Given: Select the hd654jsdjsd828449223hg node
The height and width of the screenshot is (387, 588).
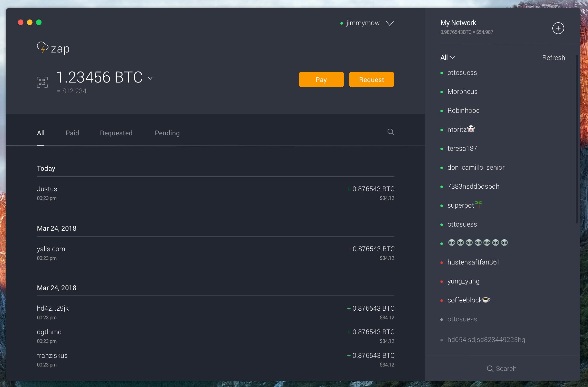Looking at the screenshot, I should (486, 340).
